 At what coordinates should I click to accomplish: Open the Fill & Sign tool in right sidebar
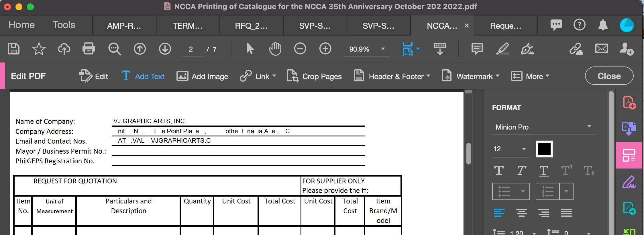[x=629, y=182]
